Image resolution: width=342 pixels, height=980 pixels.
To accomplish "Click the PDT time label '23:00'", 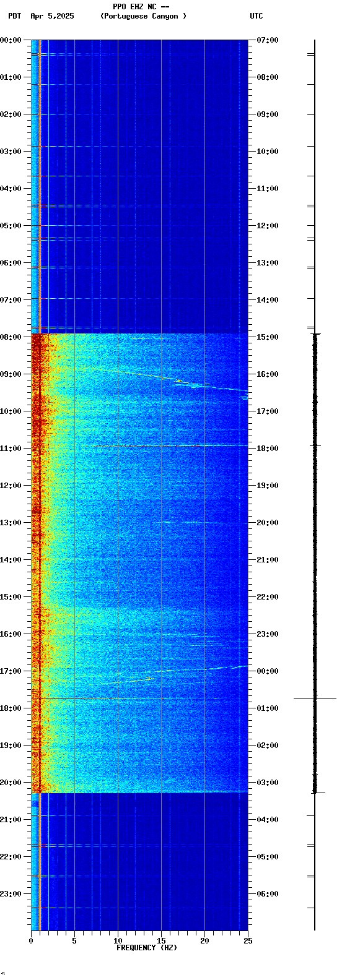I will click(x=11, y=894).
